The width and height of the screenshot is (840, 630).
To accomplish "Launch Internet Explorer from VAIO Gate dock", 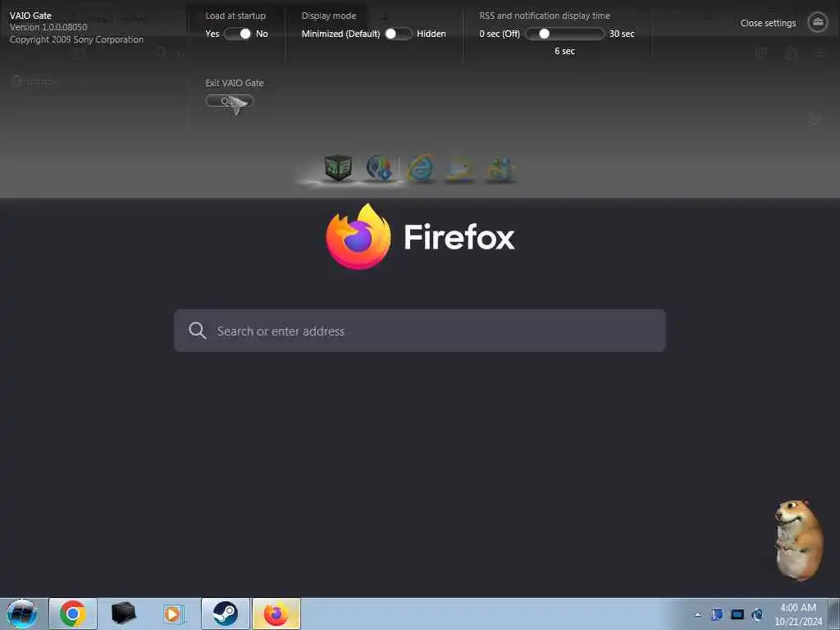I will pyautogui.click(x=421, y=169).
